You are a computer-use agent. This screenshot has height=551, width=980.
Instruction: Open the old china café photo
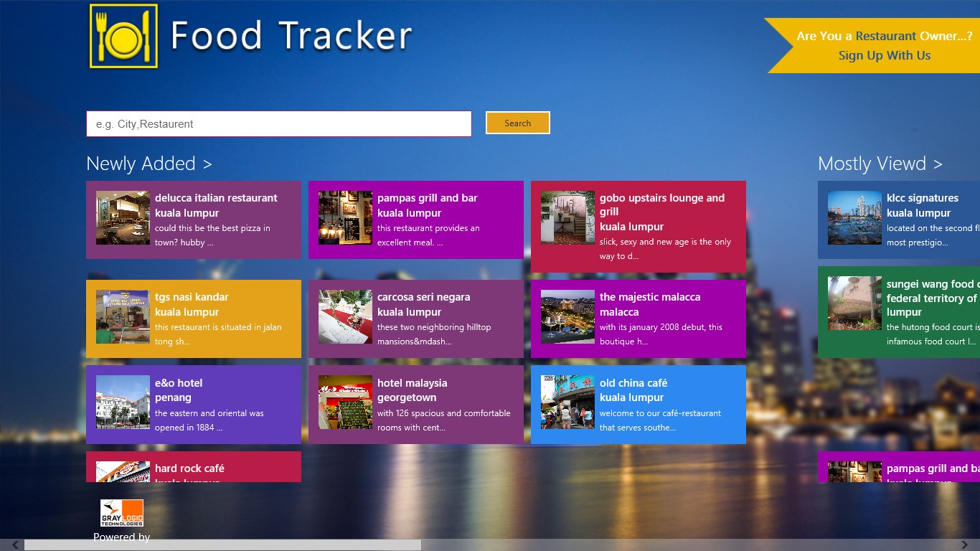coord(567,402)
